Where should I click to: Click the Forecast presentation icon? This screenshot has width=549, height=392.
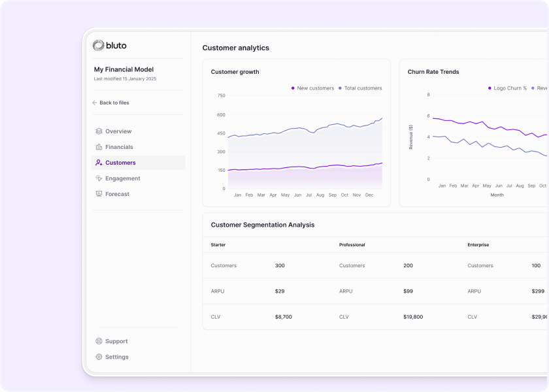[x=99, y=194]
